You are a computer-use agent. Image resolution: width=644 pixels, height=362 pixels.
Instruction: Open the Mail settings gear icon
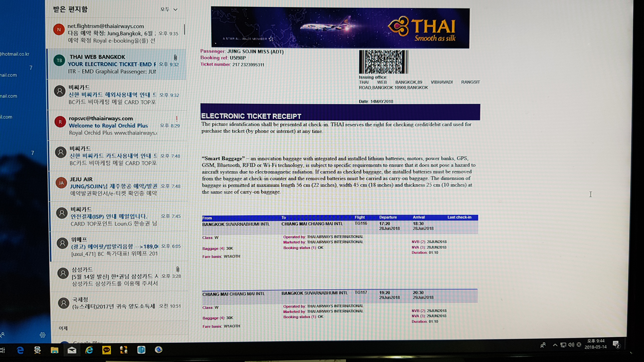[43, 335]
